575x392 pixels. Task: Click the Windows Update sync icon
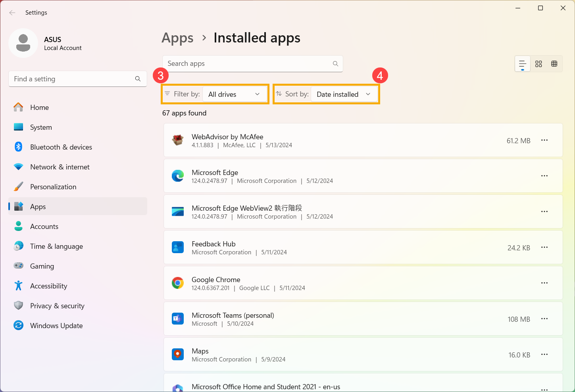tap(18, 325)
